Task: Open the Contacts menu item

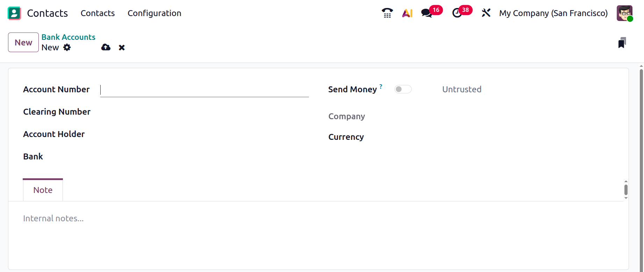Action: (97, 13)
